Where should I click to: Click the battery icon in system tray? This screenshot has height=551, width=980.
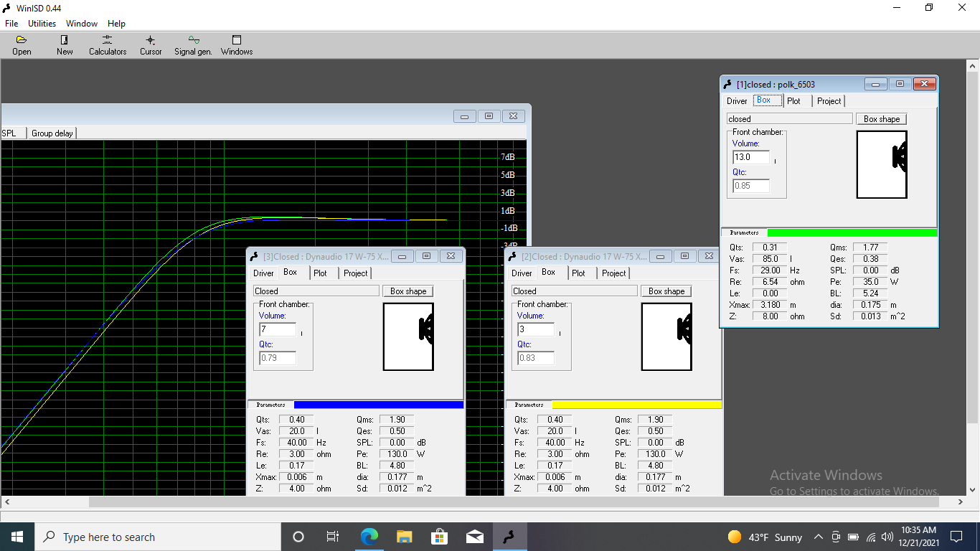tap(853, 537)
